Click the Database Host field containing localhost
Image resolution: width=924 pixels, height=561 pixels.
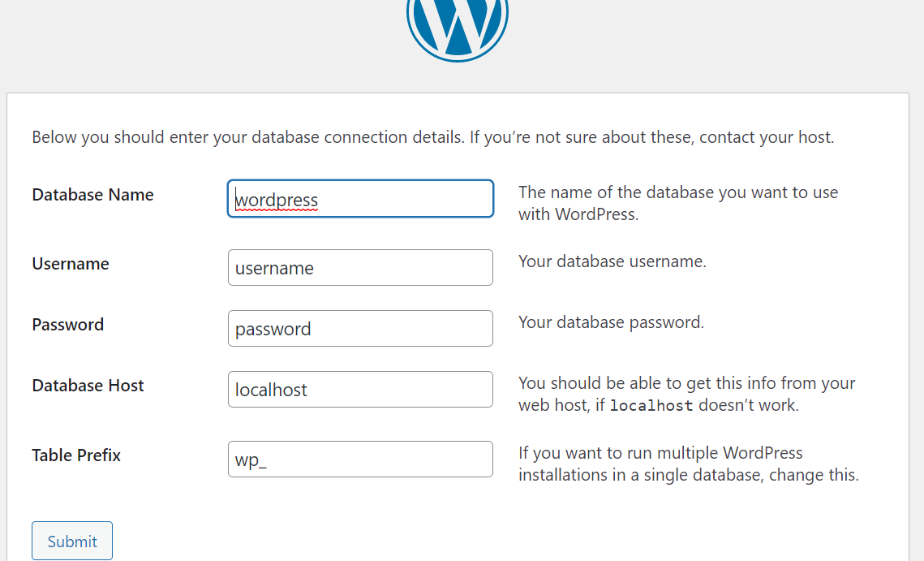pos(360,390)
